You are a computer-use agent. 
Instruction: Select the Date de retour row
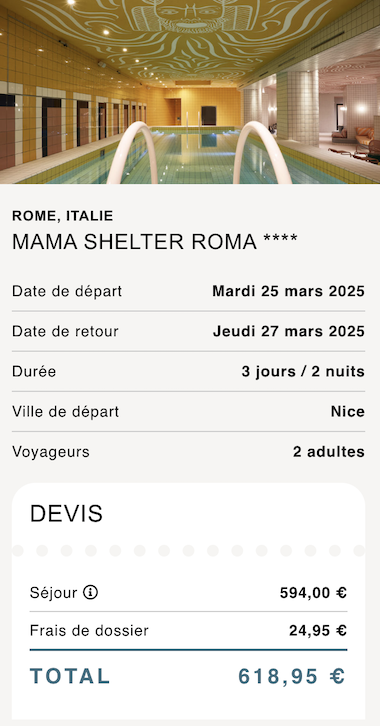(x=188, y=331)
